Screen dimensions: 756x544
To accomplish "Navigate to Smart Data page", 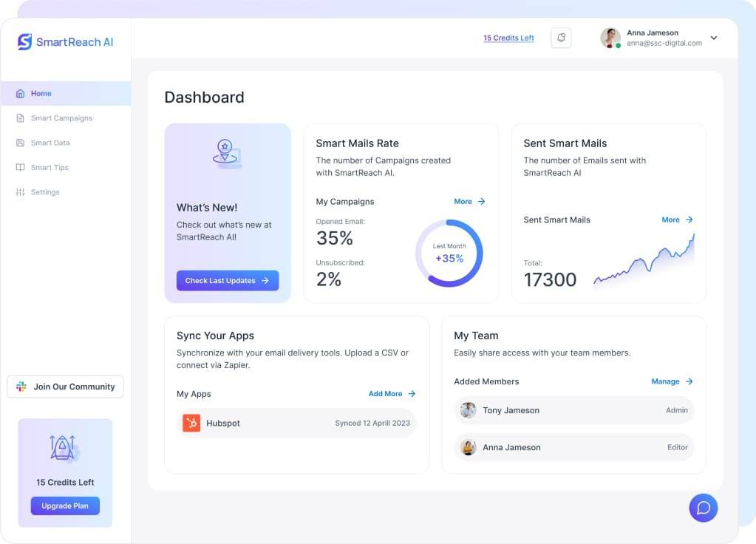I will [50, 143].
